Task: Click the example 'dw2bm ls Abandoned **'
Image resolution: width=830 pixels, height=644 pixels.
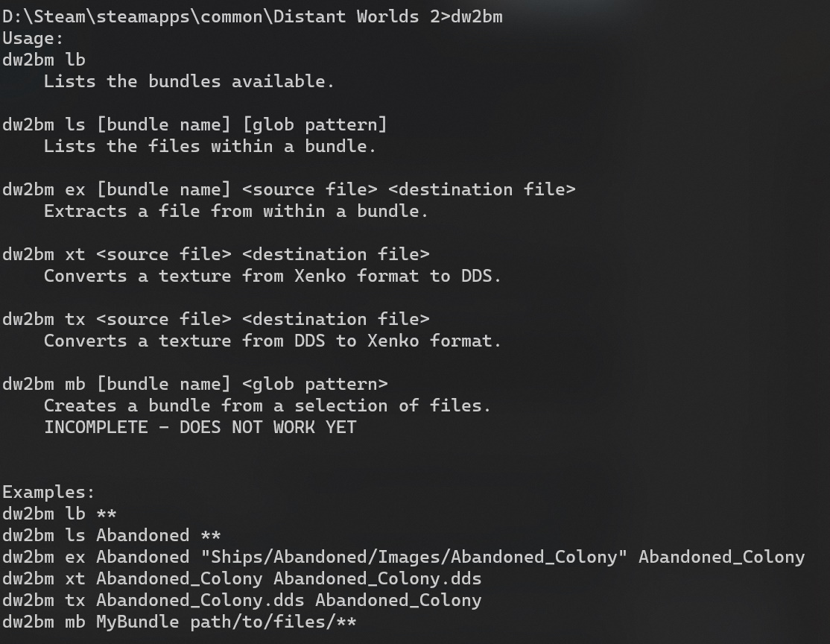Action: 111,535
